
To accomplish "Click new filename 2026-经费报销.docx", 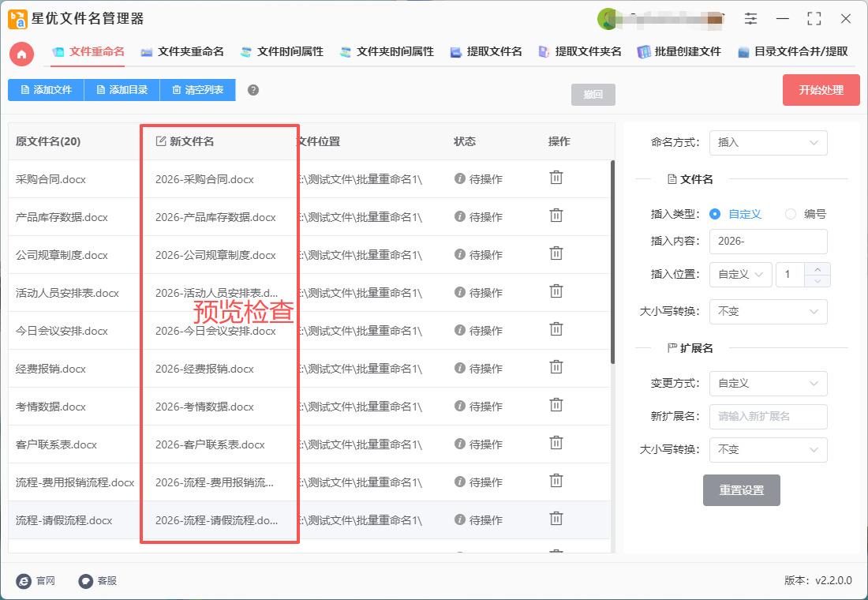I will click(204, 369).
